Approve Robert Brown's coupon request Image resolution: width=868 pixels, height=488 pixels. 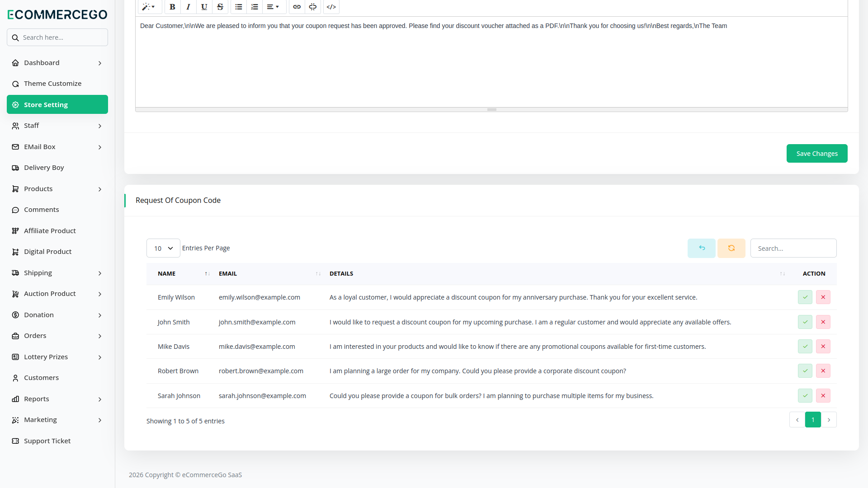point(805,371)
